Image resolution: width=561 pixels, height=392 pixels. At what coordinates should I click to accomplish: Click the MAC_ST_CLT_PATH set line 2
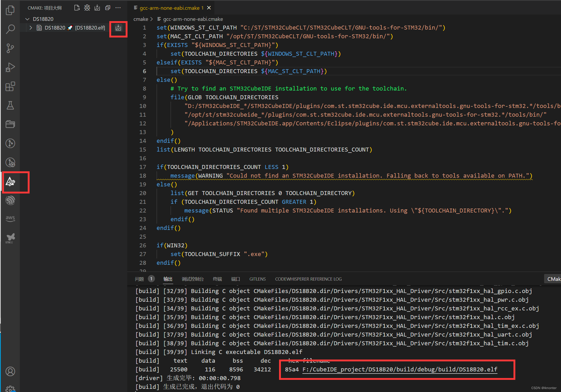[275, 36]
